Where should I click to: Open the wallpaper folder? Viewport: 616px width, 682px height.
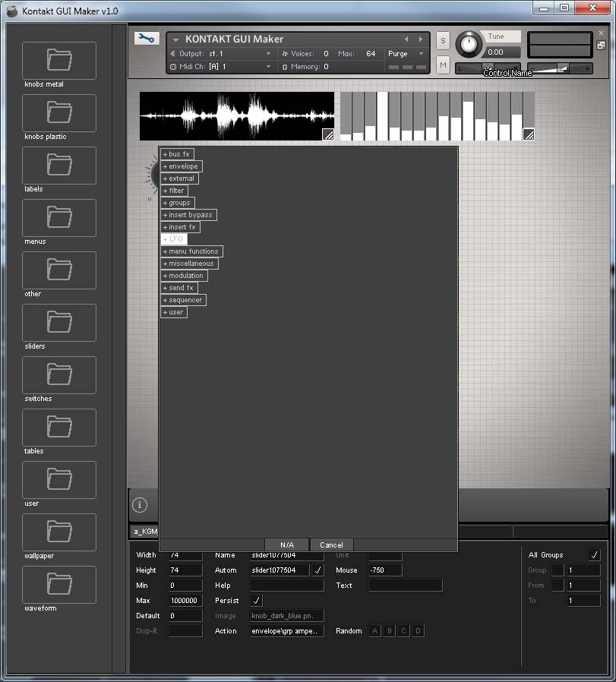click(59, 532)
